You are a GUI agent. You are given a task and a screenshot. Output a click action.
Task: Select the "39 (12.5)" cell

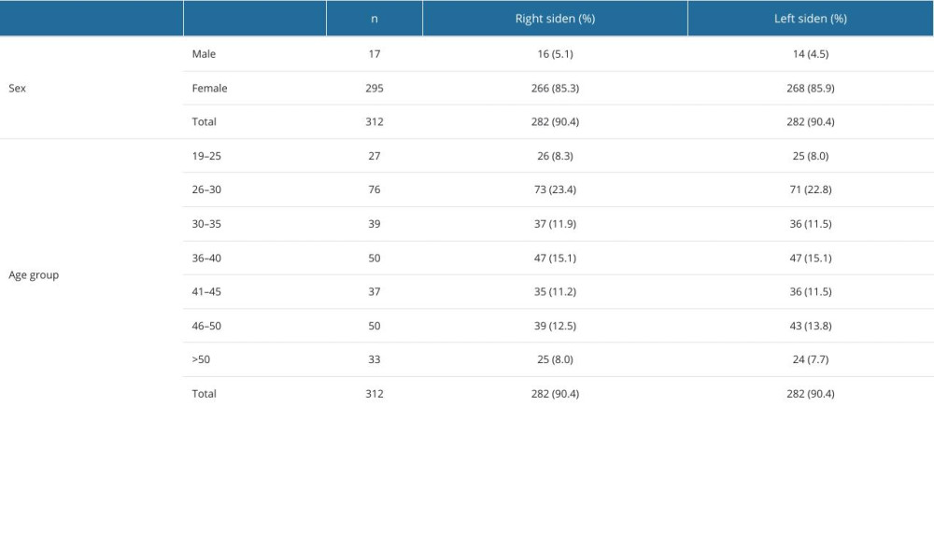[555, 326]
